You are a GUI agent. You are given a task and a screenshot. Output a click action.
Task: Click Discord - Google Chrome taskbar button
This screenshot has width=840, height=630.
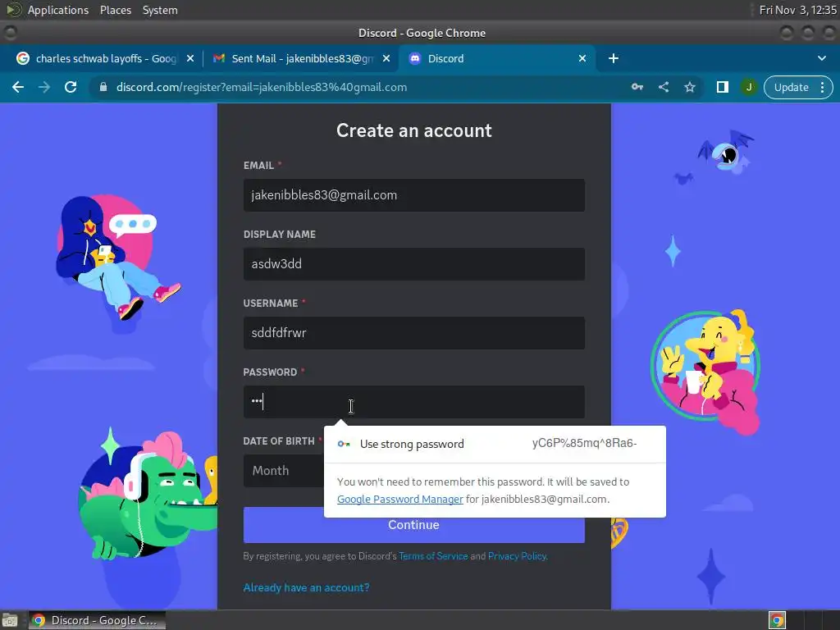97,620
